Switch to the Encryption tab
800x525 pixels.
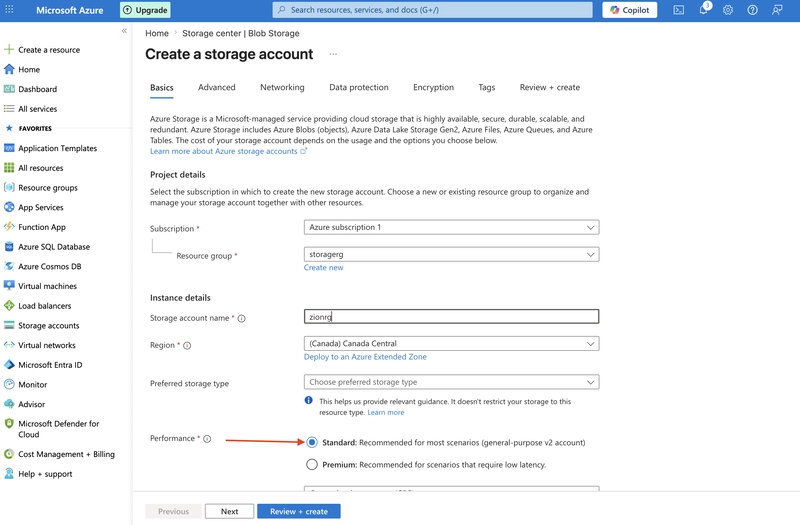click(x=434, y=87)
